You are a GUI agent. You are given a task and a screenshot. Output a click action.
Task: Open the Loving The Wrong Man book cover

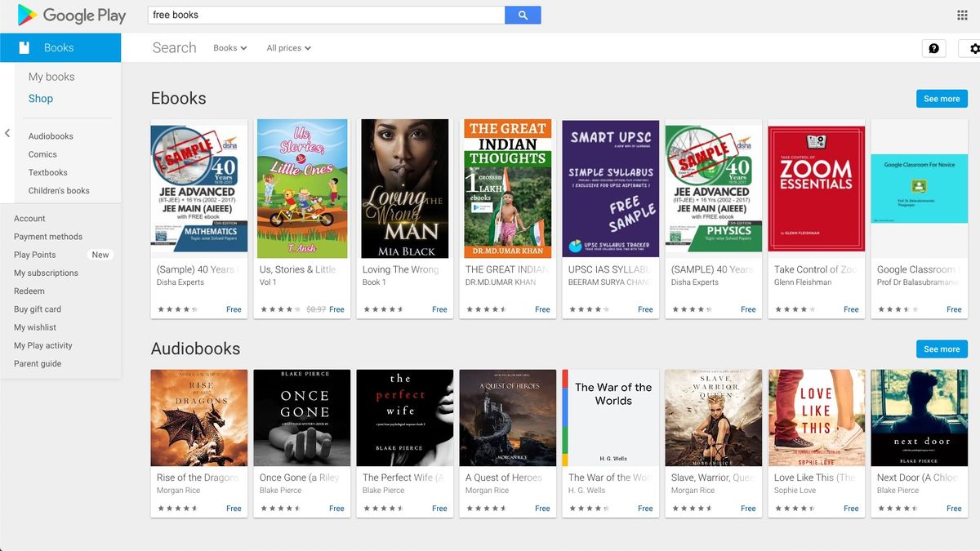coord(404,188)
